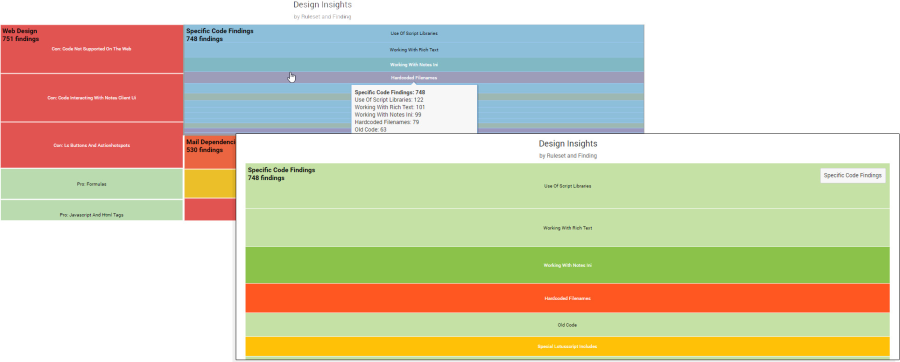This screenshot has height=362, width=900.
Task: Click the Specific Code Findings breadcrumb button
Action: [852, 176]
